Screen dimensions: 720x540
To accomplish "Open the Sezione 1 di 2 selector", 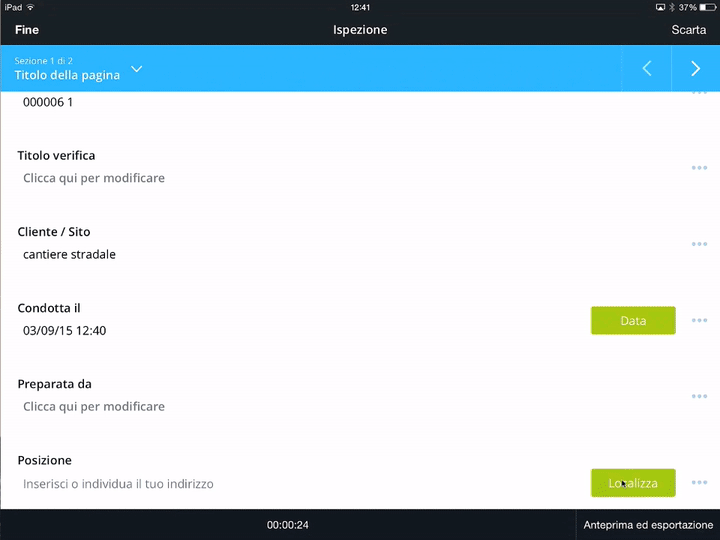I will 44,61.
